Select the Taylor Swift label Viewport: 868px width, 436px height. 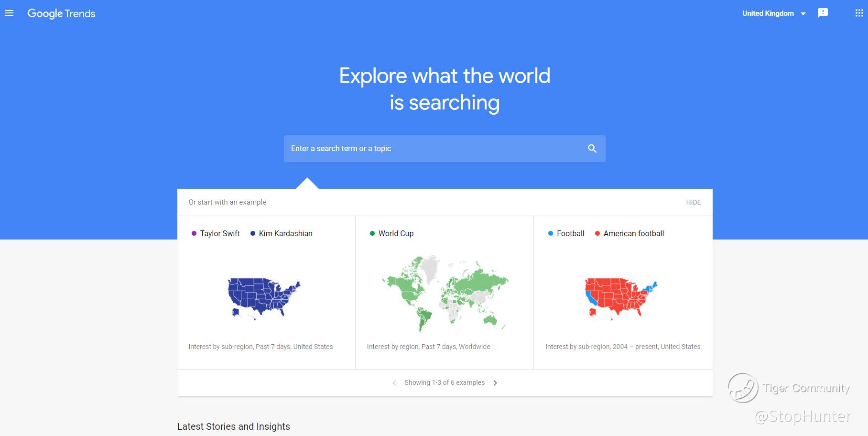coord(220,233)
